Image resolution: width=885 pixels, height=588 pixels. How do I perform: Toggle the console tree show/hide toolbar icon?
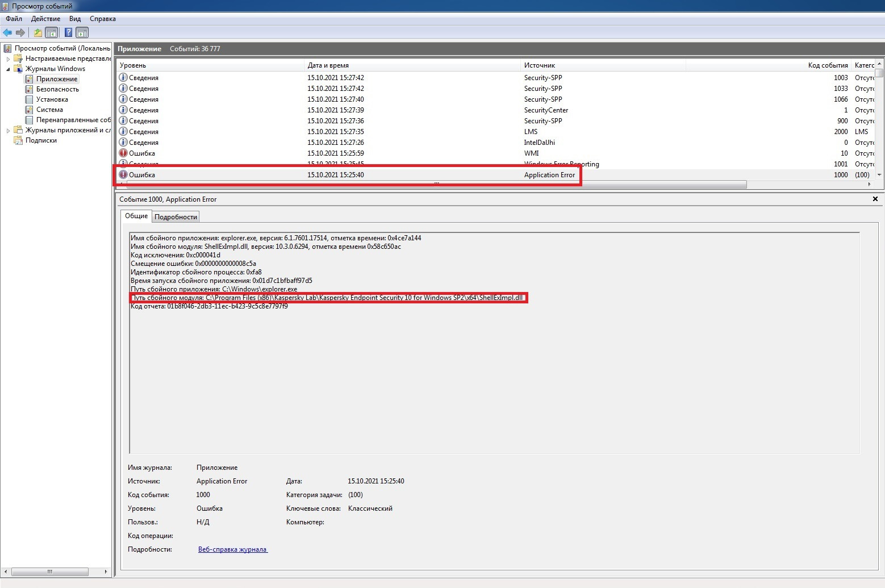(52, 32)
